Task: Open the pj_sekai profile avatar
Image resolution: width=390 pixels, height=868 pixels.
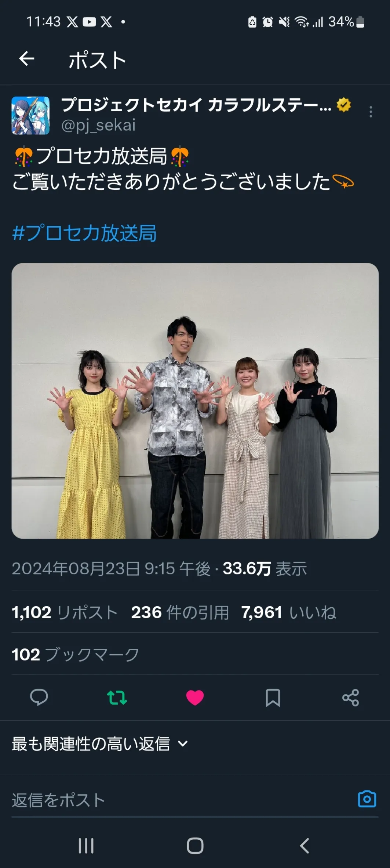Action: click(x=30, y=115)
